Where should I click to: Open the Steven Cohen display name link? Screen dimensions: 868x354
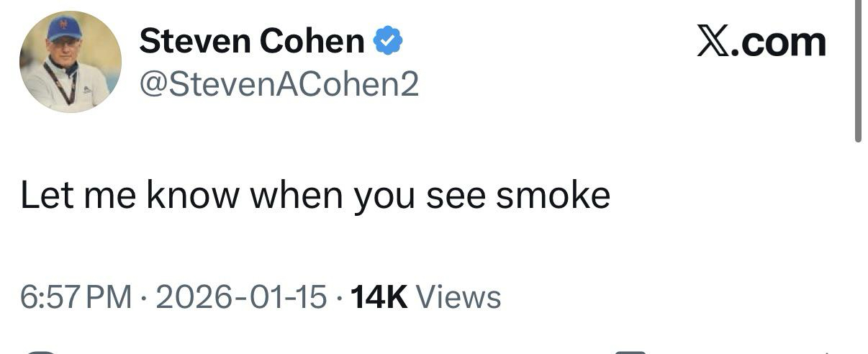(x=252, y=42)
